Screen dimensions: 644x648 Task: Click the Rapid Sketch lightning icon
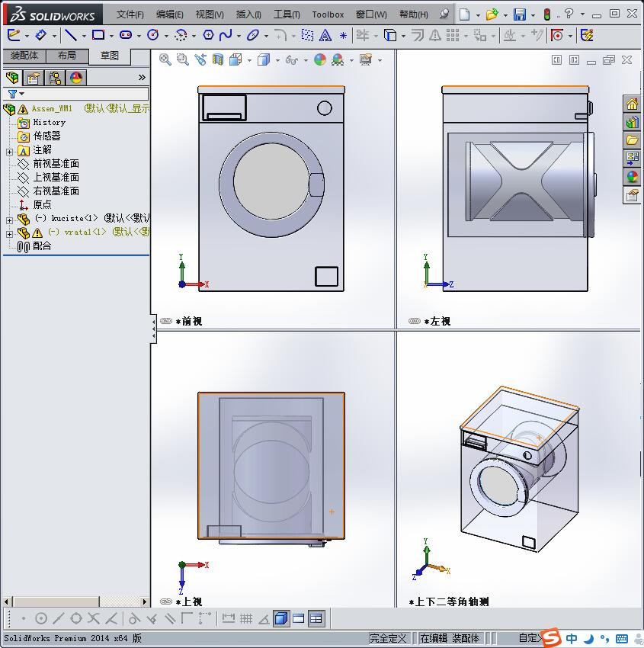tap(587, 36)
